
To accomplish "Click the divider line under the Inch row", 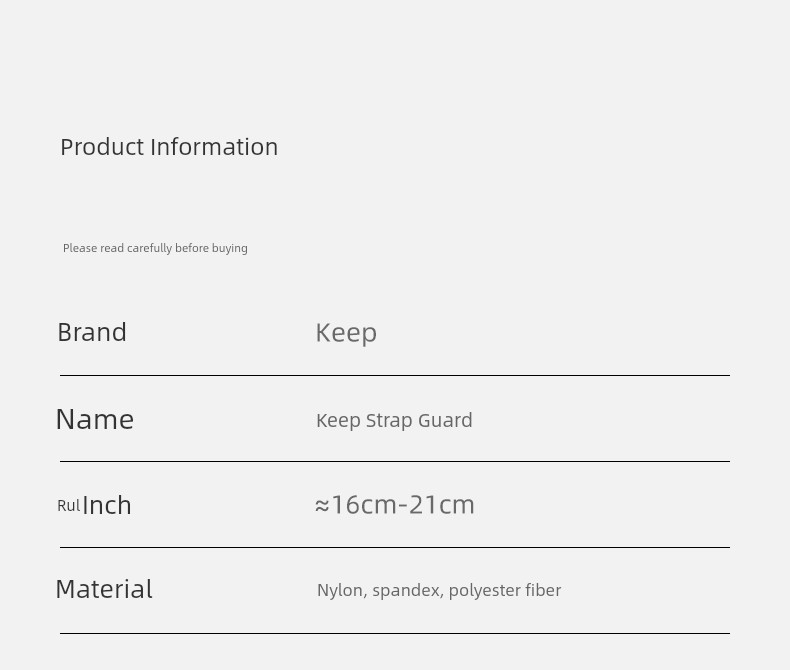I will click(x=394, y=547).
